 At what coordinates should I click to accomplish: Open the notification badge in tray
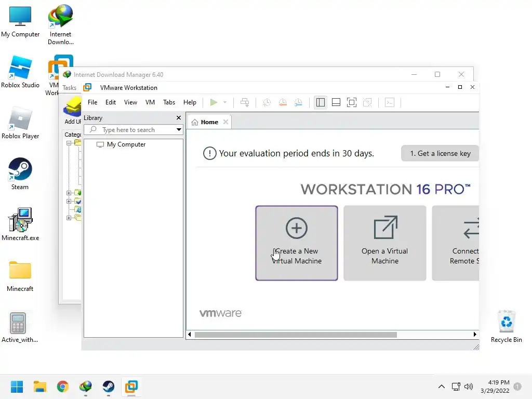(x=517, y=387)
